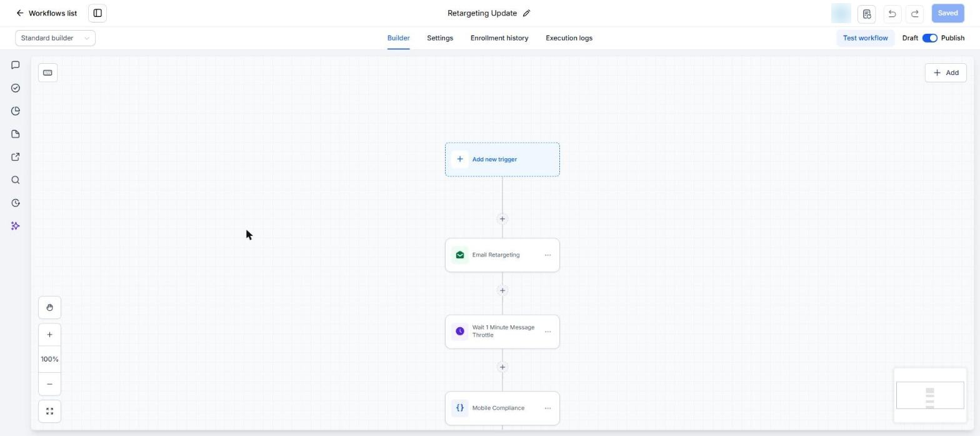Open the search magnifier sidebar icon
The width and height of the screenshot is (980, 436).
click(16, 180)
